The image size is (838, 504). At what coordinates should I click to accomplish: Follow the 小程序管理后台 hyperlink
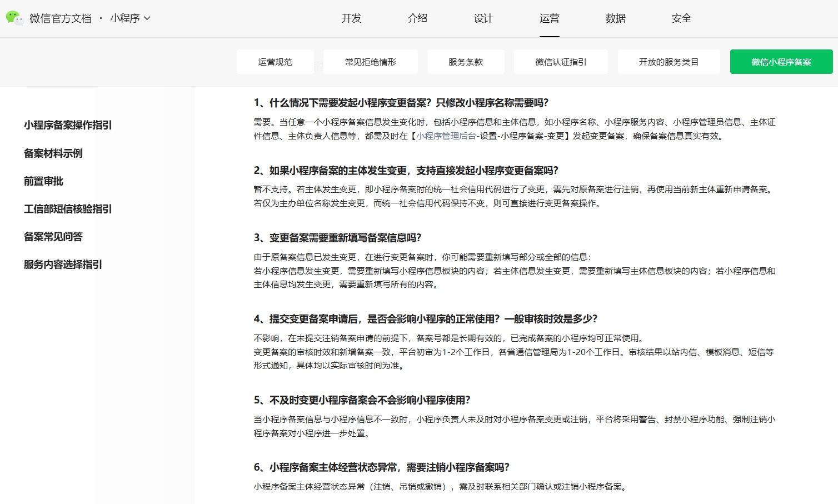[446, 136]
